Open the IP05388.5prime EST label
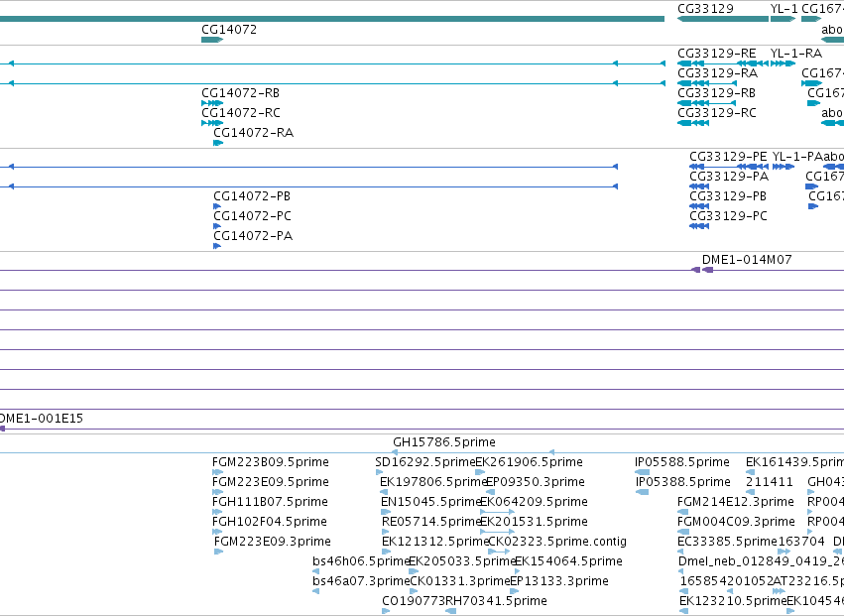Viewport: 844px width, 616px height. click(683, 482)
